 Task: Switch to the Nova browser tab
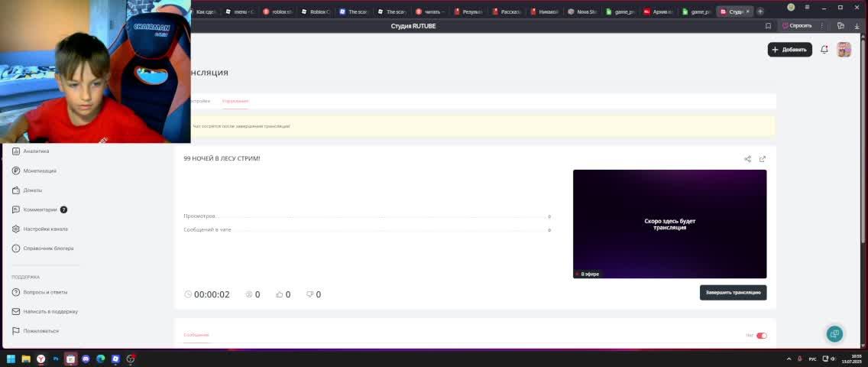coord(581,11)
